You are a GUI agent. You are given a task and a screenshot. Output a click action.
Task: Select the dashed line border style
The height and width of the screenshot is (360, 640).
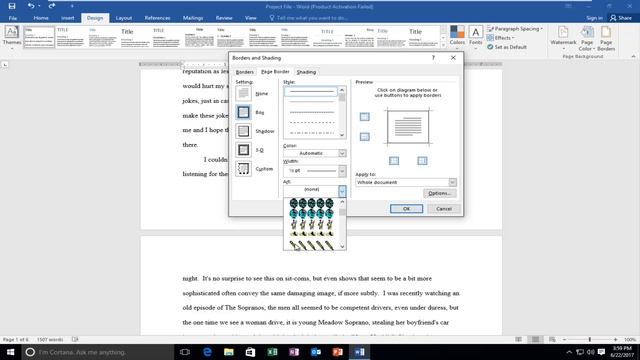point(311,122)
